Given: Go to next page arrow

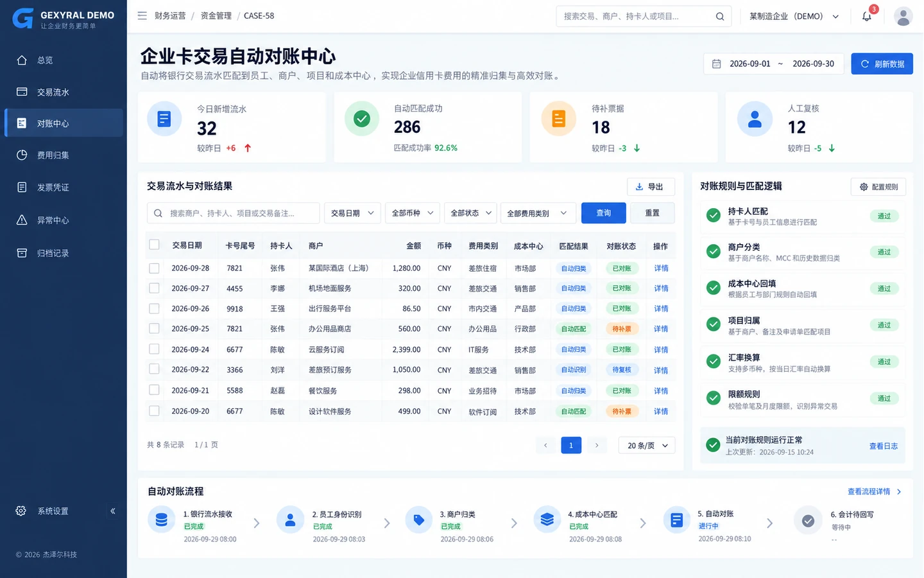Looking at the screenshot, I should click(x=597, y=445).
